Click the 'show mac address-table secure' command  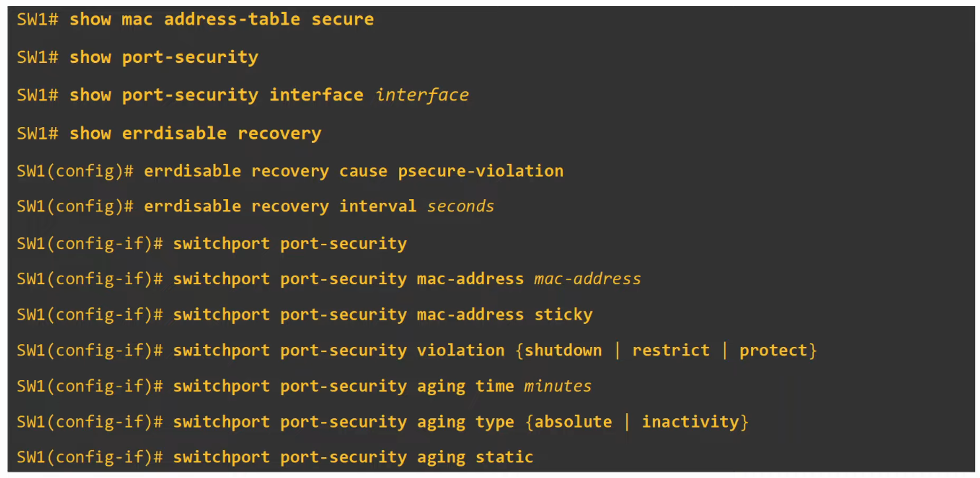(221, 20)
